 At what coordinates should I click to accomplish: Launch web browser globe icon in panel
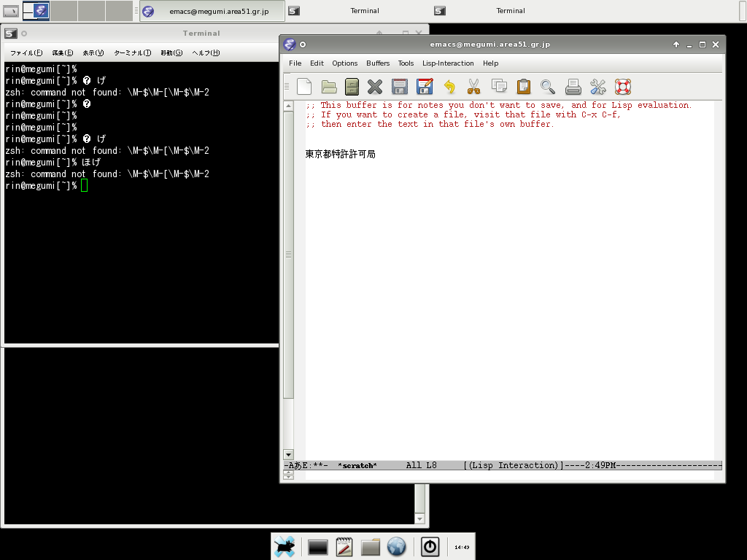pyautogui.click(x=396, y=547)
